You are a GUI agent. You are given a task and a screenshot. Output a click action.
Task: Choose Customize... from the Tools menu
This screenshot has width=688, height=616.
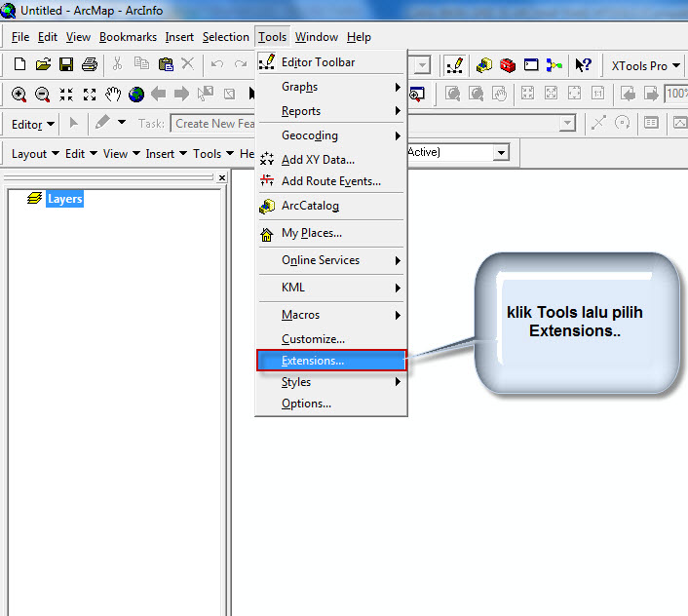[x=331, y=339]
